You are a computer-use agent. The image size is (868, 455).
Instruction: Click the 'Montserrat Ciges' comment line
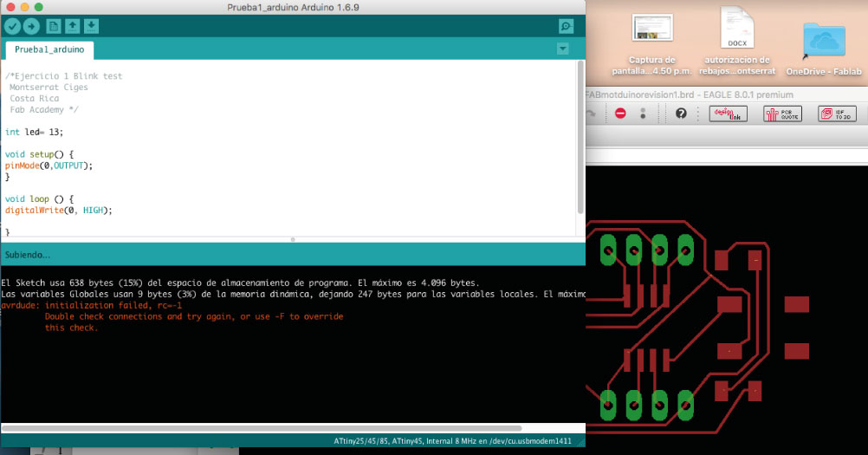pyautogui.click(x=49, y=88)
